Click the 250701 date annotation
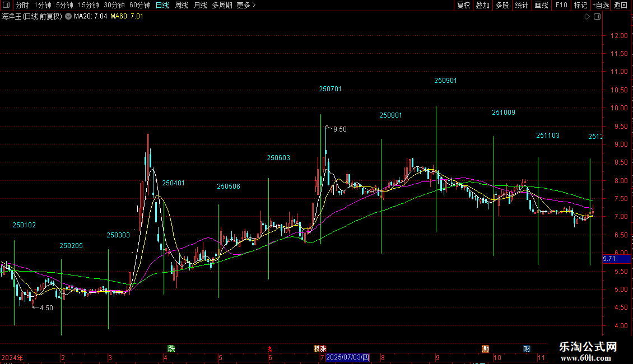This screenshot has height=364, width=633. coord(331,89)
